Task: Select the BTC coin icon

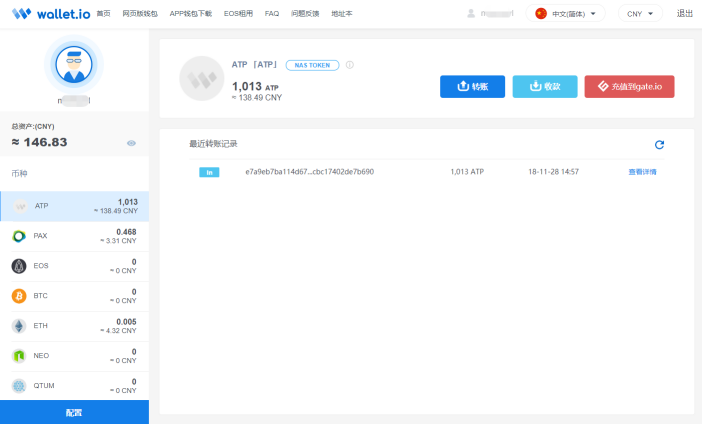Action: [x=19, y=296]
